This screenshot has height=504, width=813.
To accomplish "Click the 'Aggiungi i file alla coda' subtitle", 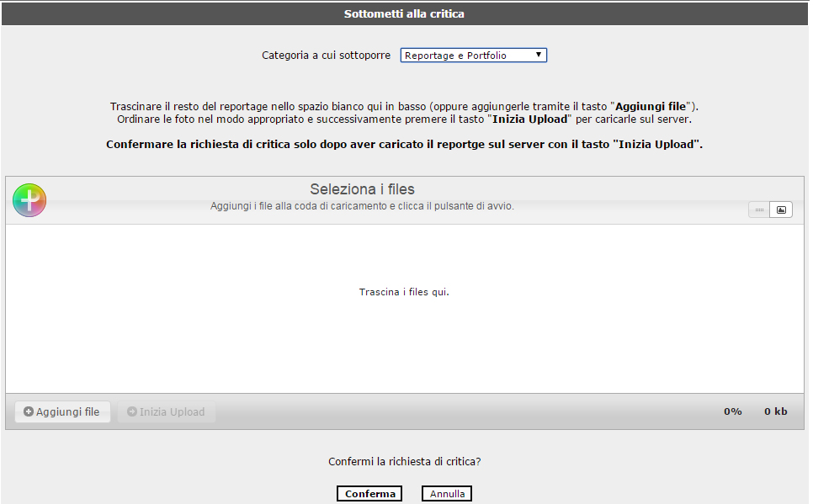I will pos(362,206).
